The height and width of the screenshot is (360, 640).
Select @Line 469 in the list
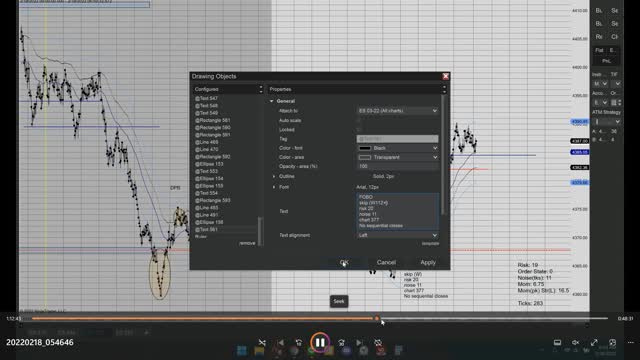pyautogui.click(x=207, y=142)
